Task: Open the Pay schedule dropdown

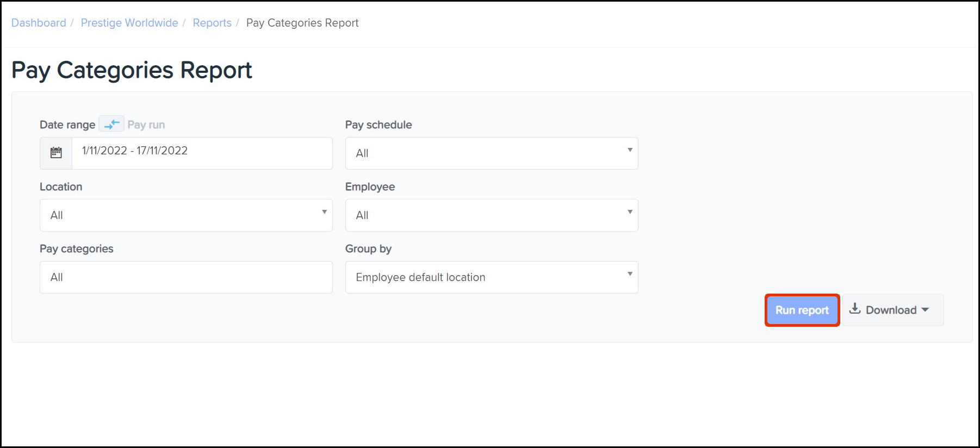Action: coord(491,153)
